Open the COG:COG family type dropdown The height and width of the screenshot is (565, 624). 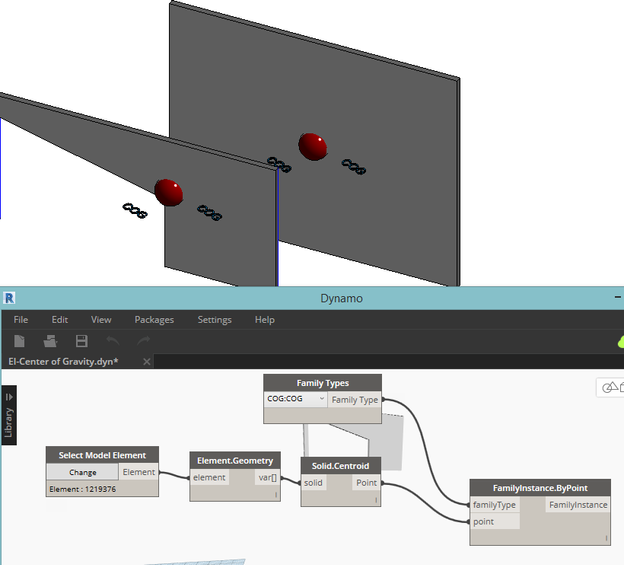click(295, 399)
